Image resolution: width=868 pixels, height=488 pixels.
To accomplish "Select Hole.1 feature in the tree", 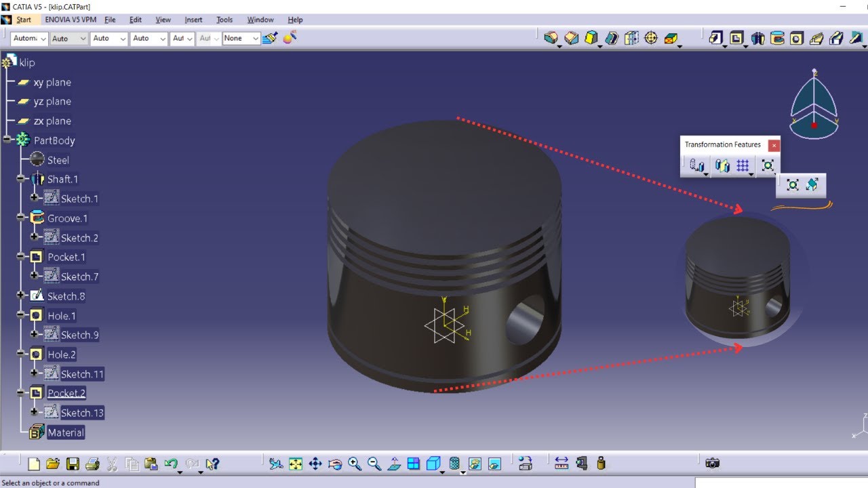I will 62,316.
